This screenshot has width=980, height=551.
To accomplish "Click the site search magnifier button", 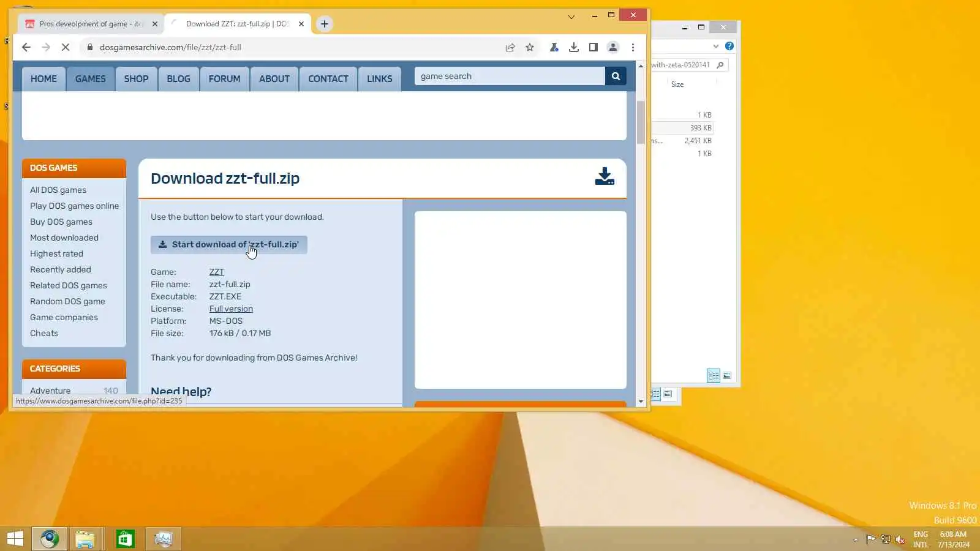I will pos(616,76).
